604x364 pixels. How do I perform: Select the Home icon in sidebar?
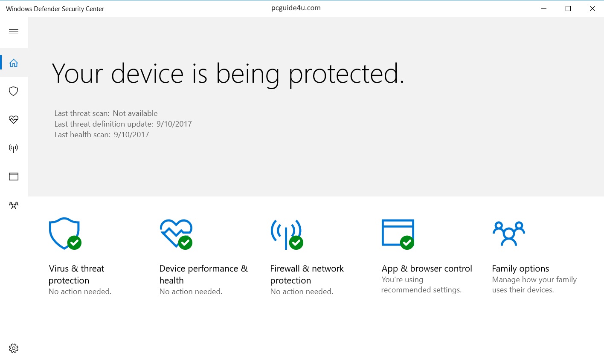pyautogui.click(x=14, y=63)
